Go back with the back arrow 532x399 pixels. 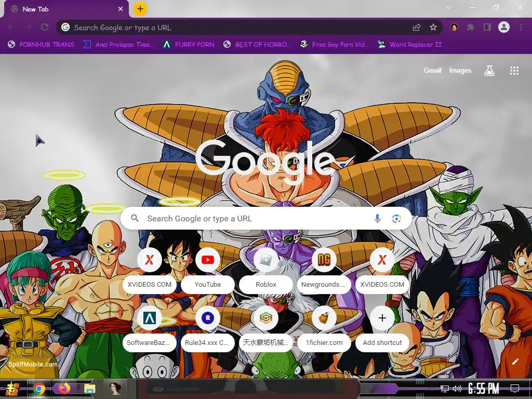click(11, 27)
